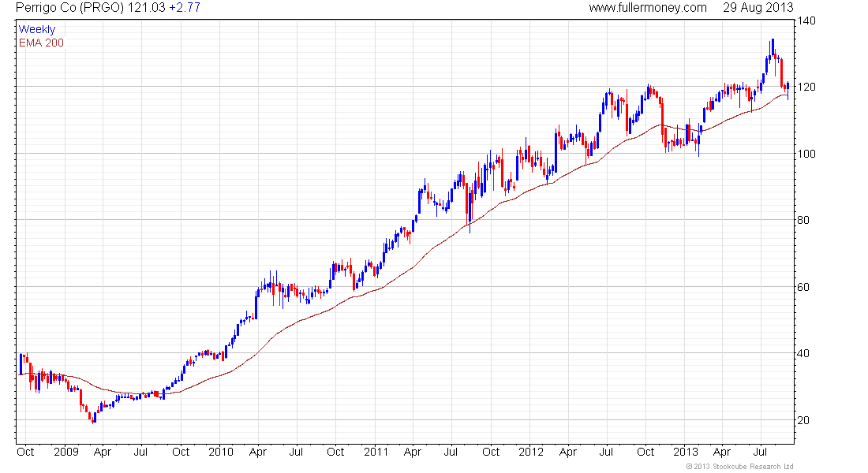Select the 2009 year label on time axis
The width and height of the screenshot is (868, 473).
(x=65, y=452)
